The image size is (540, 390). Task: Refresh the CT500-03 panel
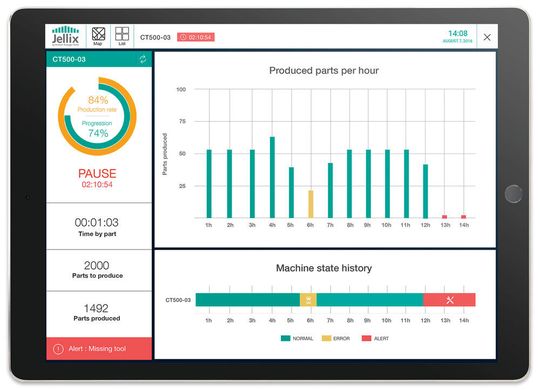(143, 59)
